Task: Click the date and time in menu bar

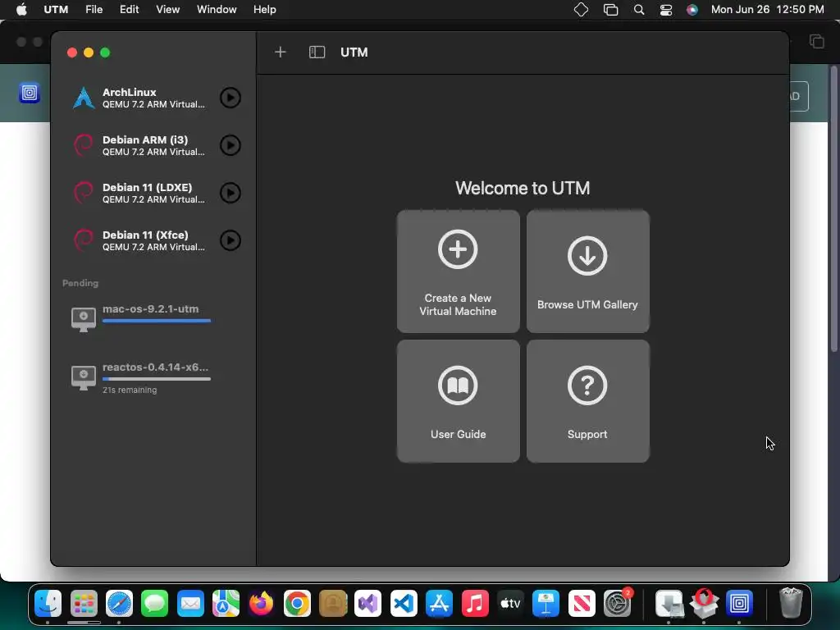Action: (x=767, y=10)
